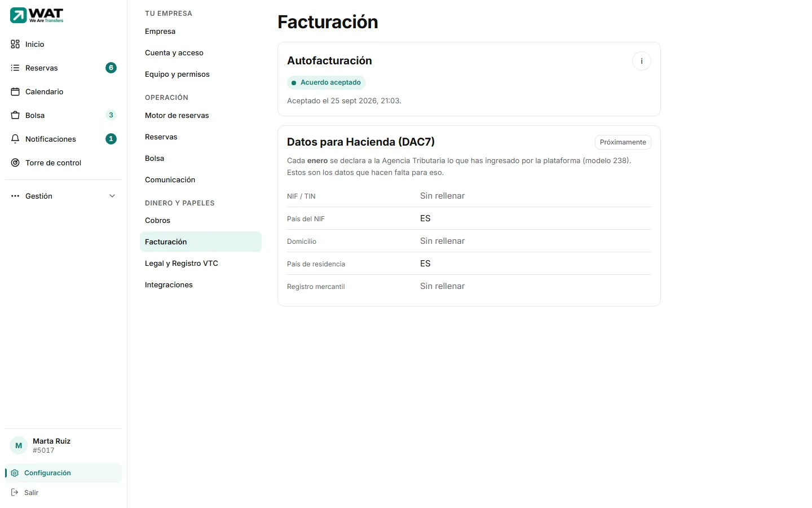Click the NIF / TIN Sin rellenar value
Image resolution: width=812 pixels, height=508 pixels.
(443, 196)
